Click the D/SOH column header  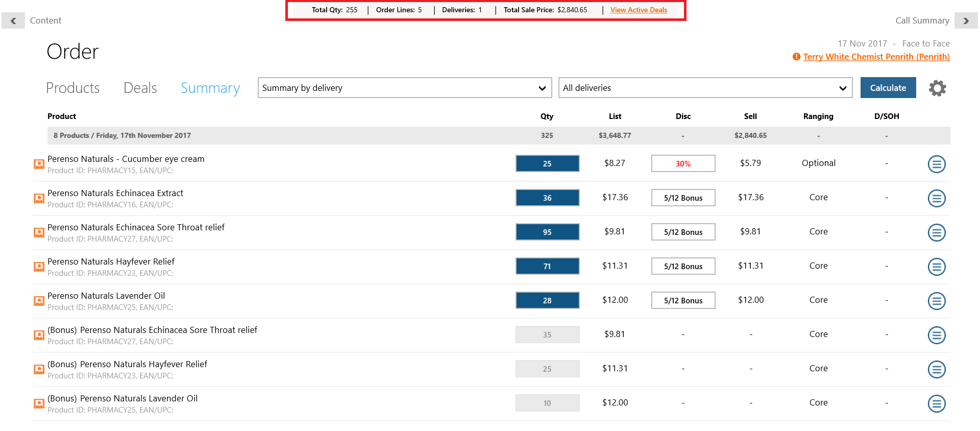click(887, 116)
